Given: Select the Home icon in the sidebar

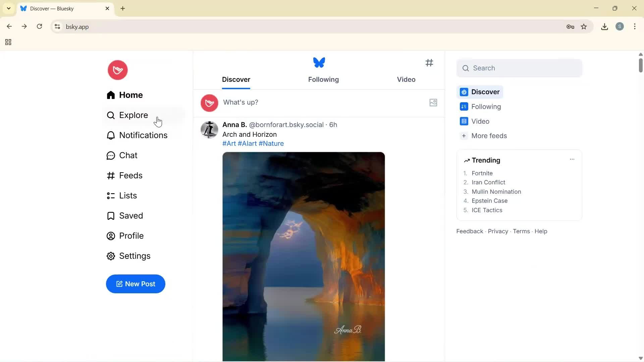Looking at the screenshot, I should (x=111, y=95).
